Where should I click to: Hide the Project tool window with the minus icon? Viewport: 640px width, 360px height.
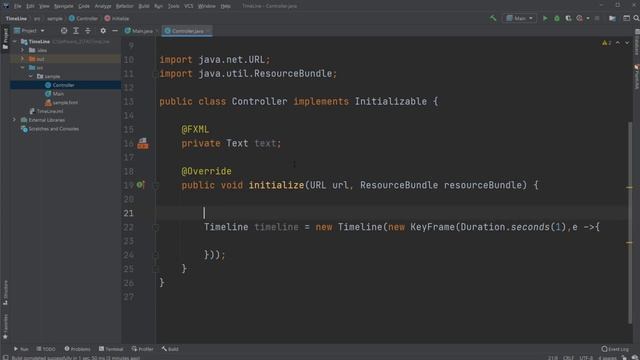click(115, 31)
